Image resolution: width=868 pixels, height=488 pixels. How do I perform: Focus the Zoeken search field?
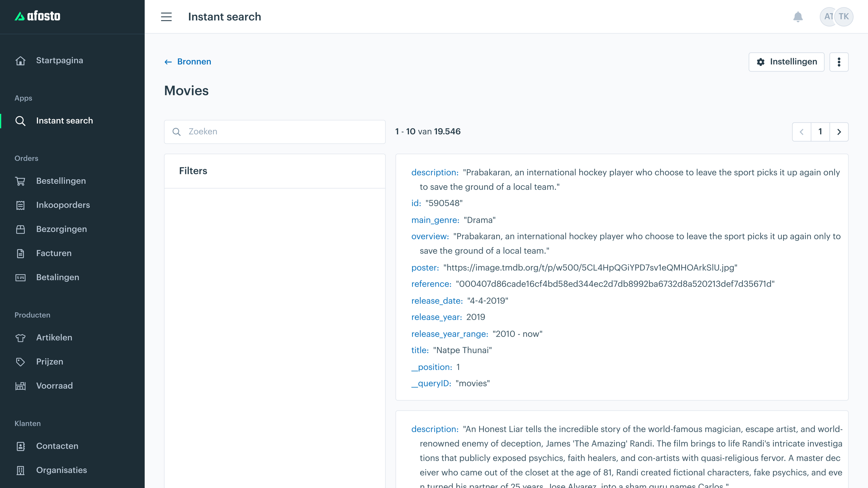[275, 132]
